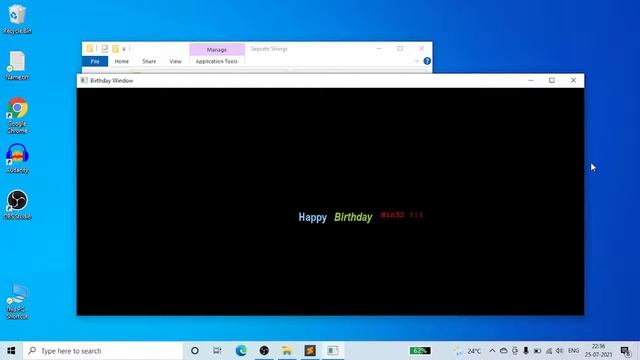Screen dimensions: 640x360
Task: Open the clock and date flyout
Action: tap(598, 351)
